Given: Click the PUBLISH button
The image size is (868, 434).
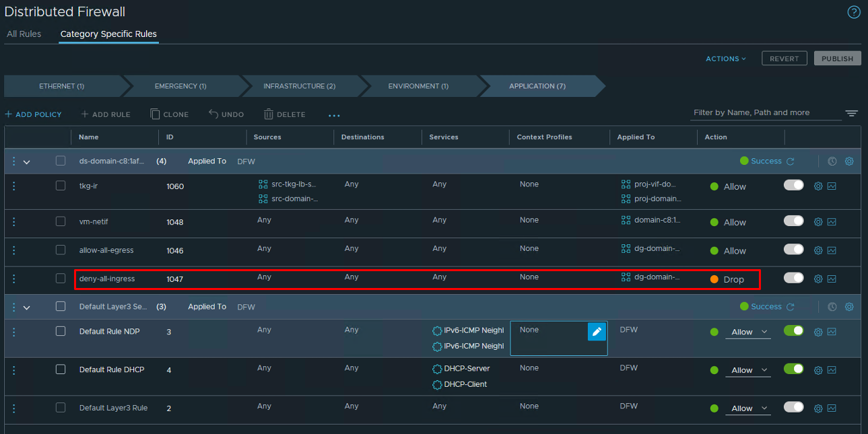Looking at the screenshot, I should click(x=837, y=58).
